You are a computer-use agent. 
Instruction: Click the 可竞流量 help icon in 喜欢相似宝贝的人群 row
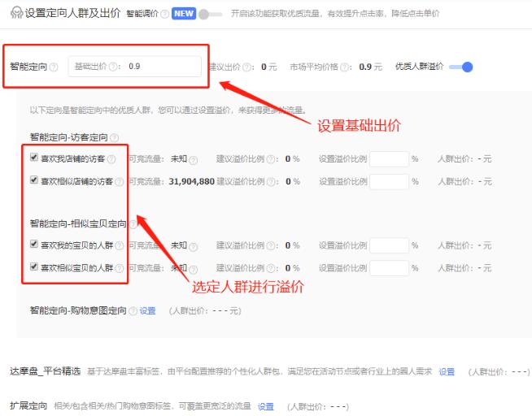tap(194, 269)
